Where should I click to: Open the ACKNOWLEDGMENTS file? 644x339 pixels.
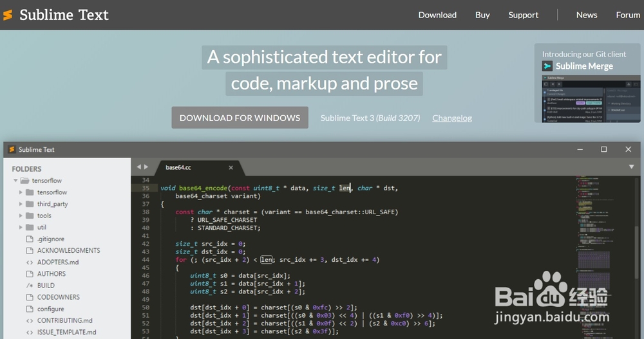tap(69, 250)
